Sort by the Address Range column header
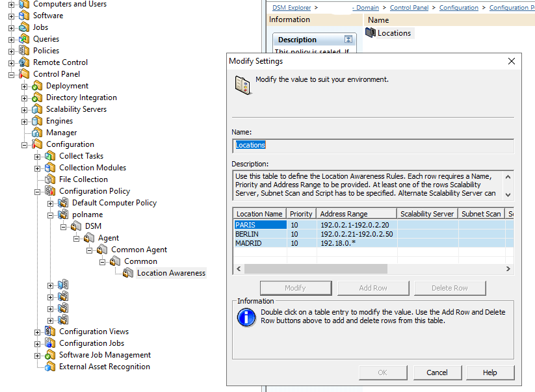Image resolution: width=535 pixels, height=392 pixels. pyautogui.click(x=356, y=213)
